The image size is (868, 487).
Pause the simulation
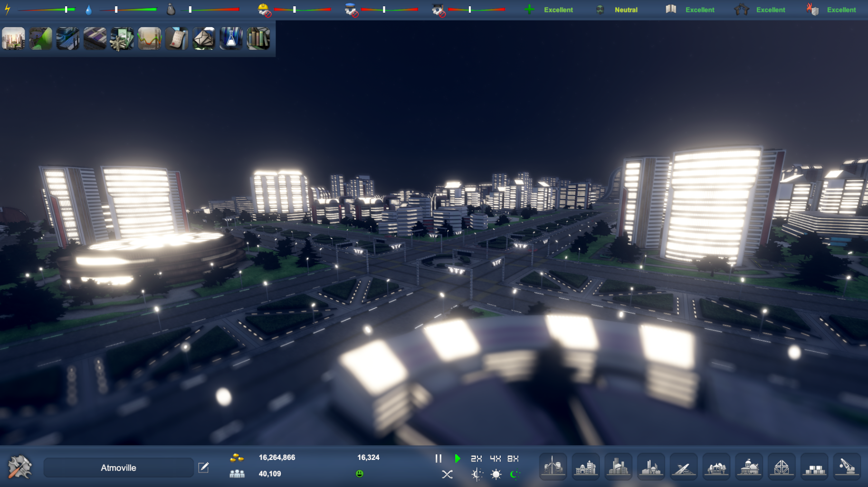click(x=438, y=459)
